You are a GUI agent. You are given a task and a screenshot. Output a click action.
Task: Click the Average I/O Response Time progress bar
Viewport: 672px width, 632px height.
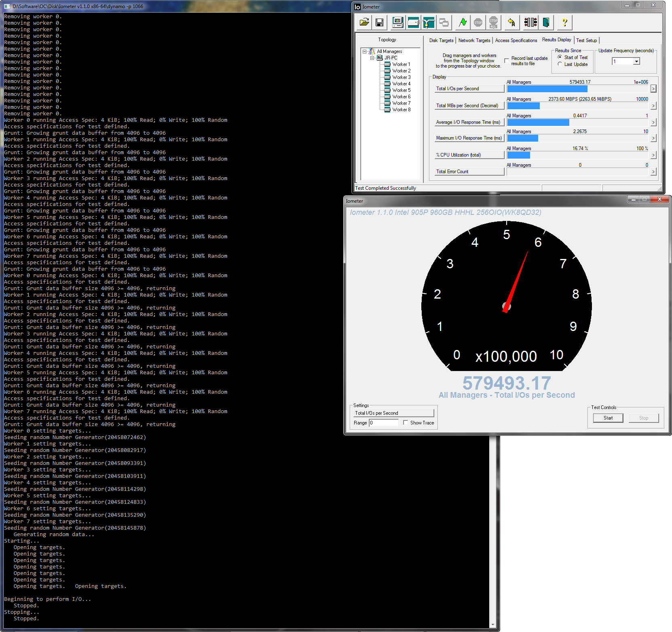pyautogui.click(x=578, y=122)
